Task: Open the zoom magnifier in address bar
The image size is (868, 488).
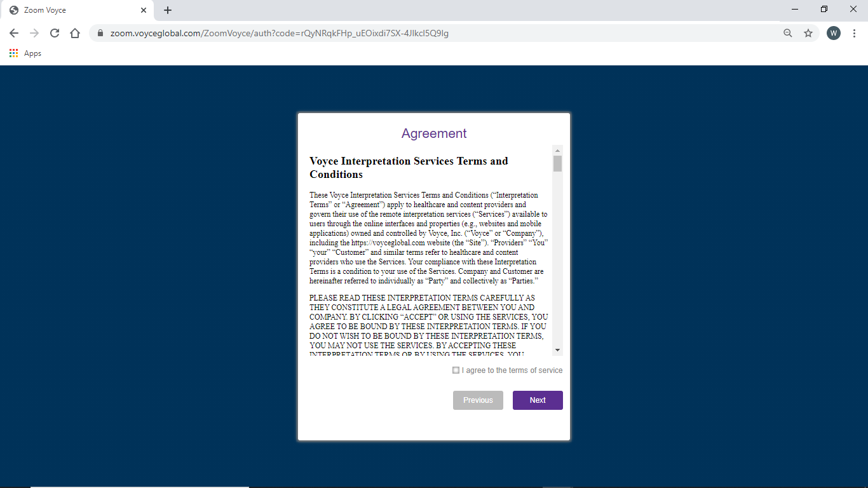Action: click(x=787, y=33)
